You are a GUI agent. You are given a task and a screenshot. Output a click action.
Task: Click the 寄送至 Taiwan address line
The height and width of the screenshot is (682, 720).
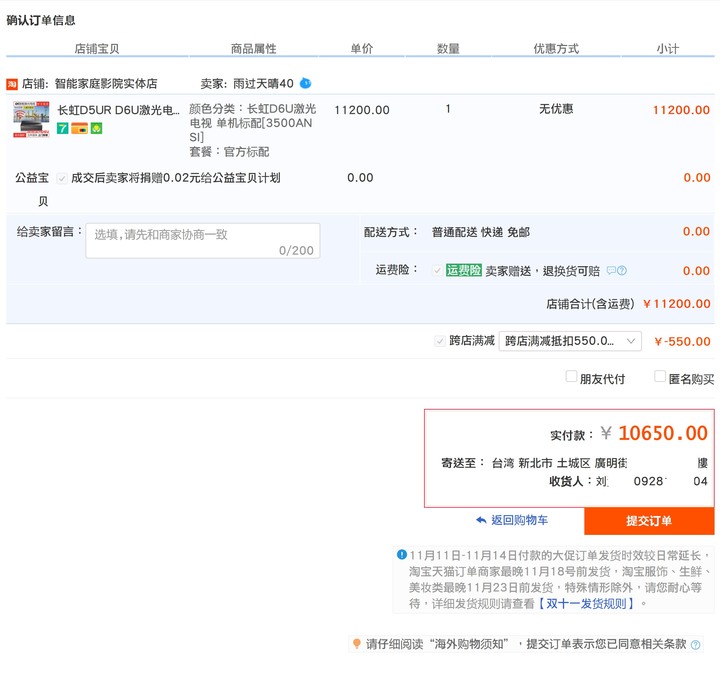(x=574, y=463)
